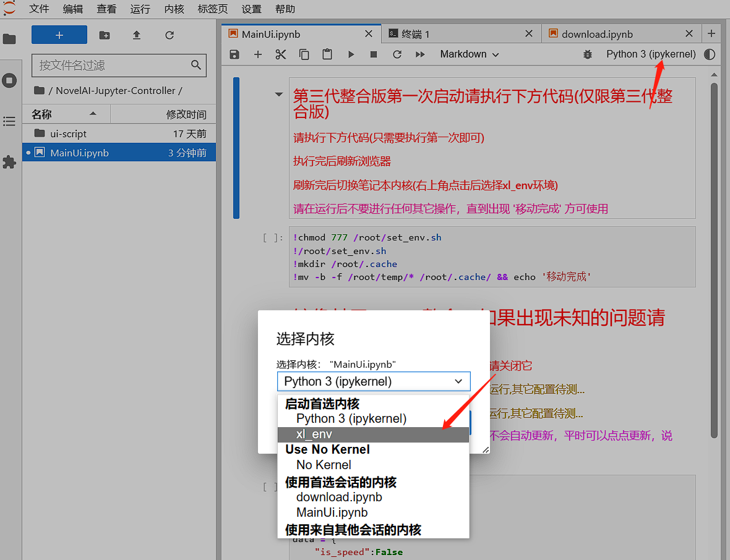The width and height of the screenshot is (730, 560).
Task: Enable the debugger bug icon
Action: point(587,54)
